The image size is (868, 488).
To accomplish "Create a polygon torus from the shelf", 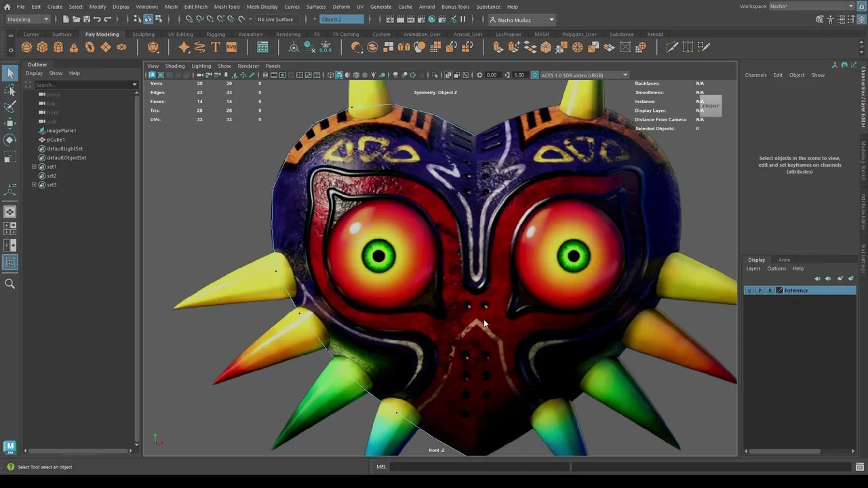I will 90,47.
